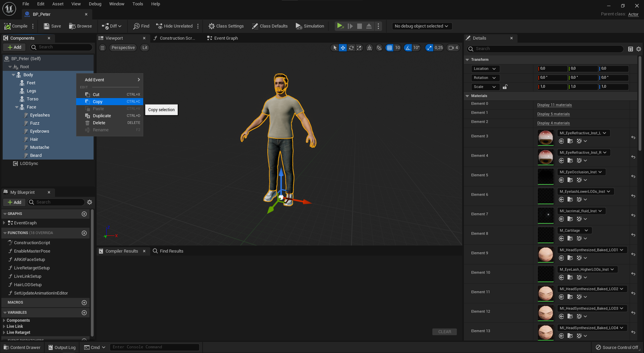Open the debug object selection dropdown
Screen dimensions: 644x353
coord(422,26)
